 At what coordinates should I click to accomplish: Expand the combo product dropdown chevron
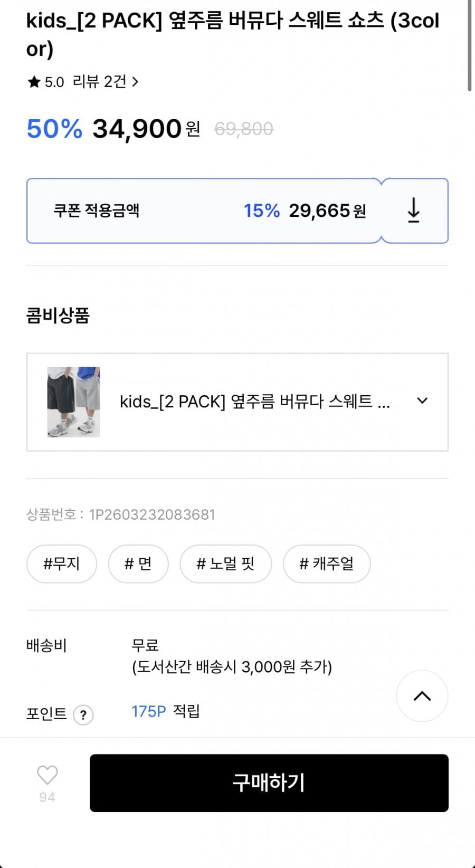pos(422,401)
